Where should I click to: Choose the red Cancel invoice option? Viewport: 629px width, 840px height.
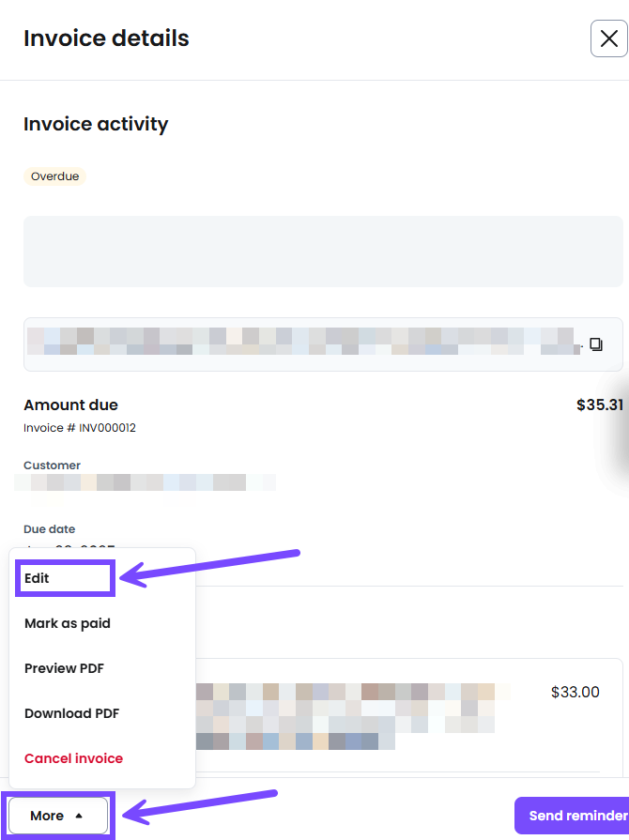point(74,758)
